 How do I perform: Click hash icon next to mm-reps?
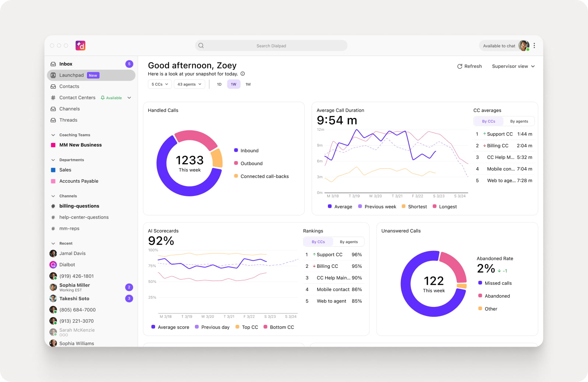(53, 229)
